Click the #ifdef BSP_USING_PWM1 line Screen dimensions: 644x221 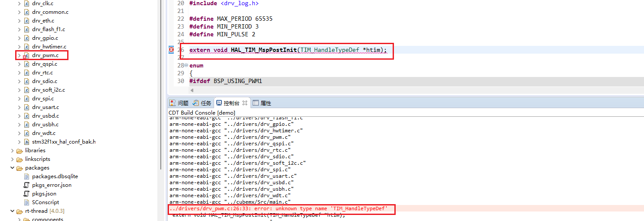(x=226, y=81)
